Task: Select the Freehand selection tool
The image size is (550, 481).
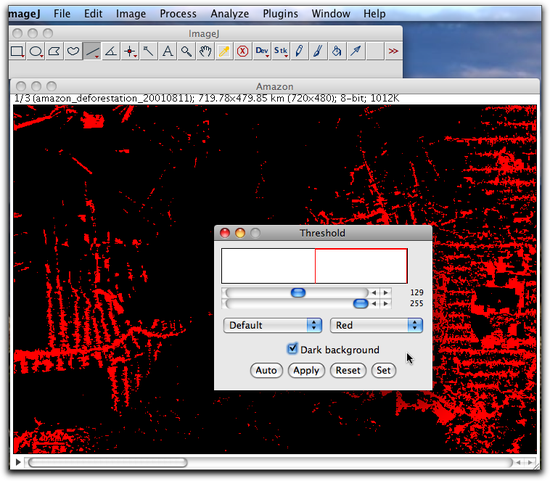Action: click(73, 51)
